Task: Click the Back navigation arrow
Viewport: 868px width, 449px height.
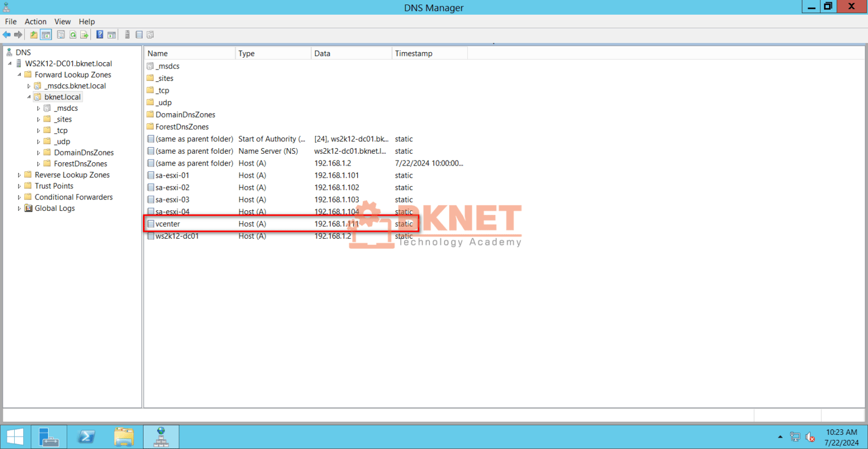Action: [x=7, y=34]
